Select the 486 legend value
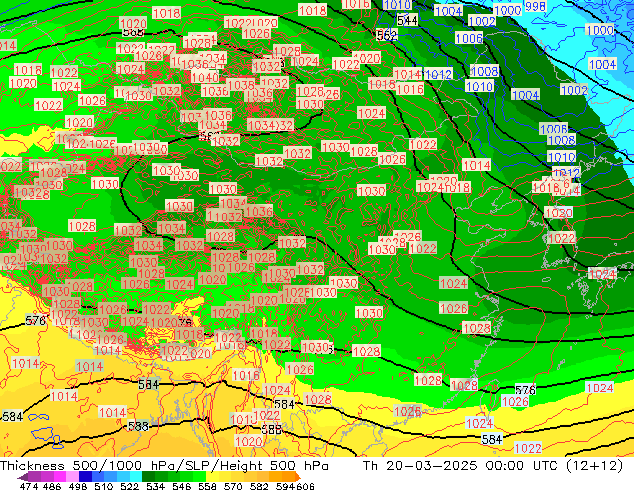 [52, 486]
